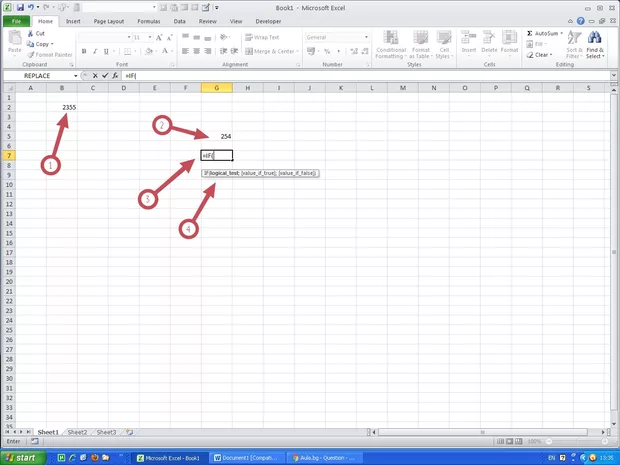620x465 pixels.
Task: Open the AutoSum dropdown arrow
Action: point(561,33)
